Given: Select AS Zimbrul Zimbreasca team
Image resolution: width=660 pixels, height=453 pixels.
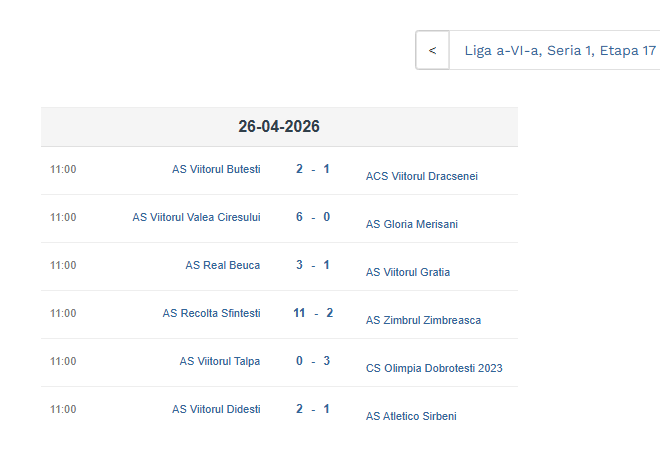Looking at the screenshot, I should 423,320.
